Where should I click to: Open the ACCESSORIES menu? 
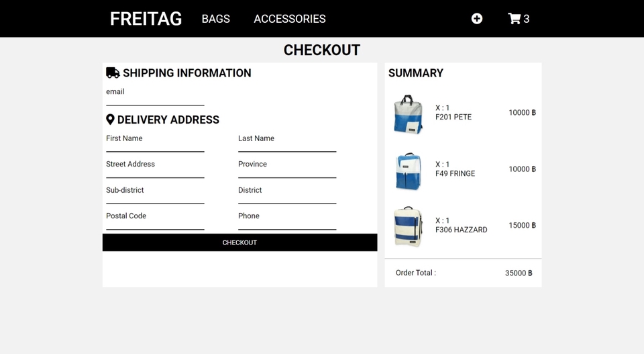pyautogui.click(x=290, y=19)
